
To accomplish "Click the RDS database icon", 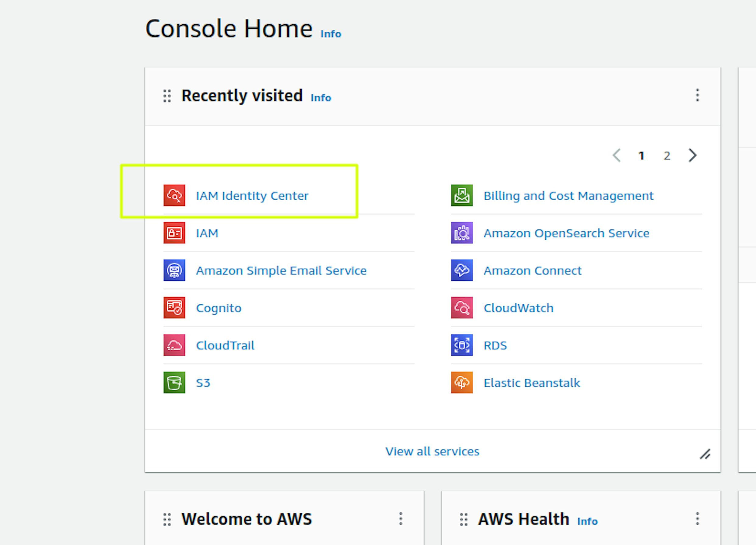I will (462, 345).
